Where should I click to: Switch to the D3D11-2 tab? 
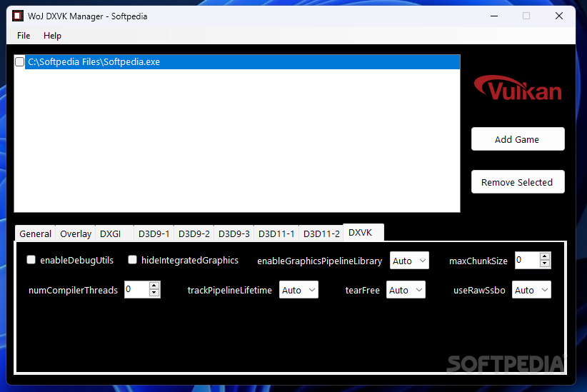(321, 233)
